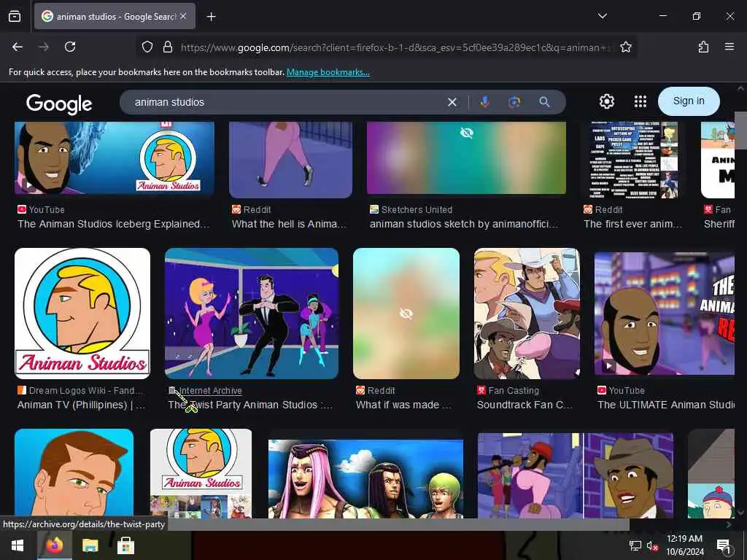Viewport: 747px width, 560px height.
Task: Click 'The Twist Party Animan Studios' title
Action: click(250, 405)
